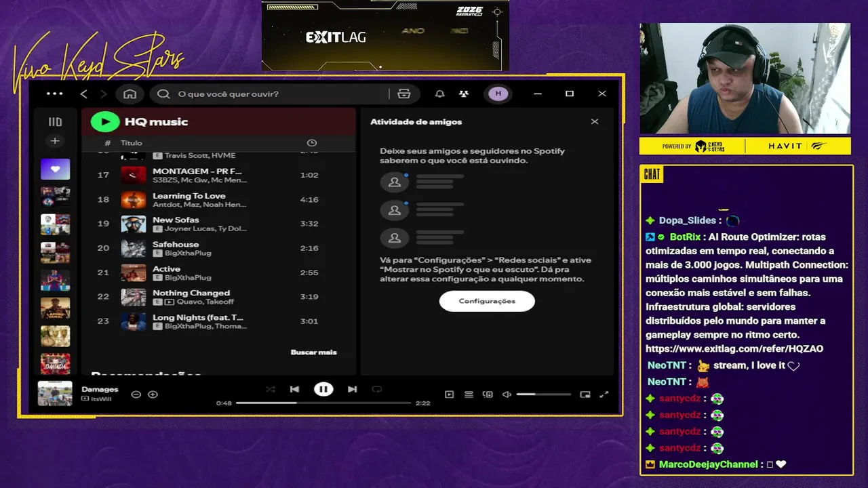868x488 pixels.
Task: Open the second playlist cover in the library sidebar
Action: tap(55, 197)
